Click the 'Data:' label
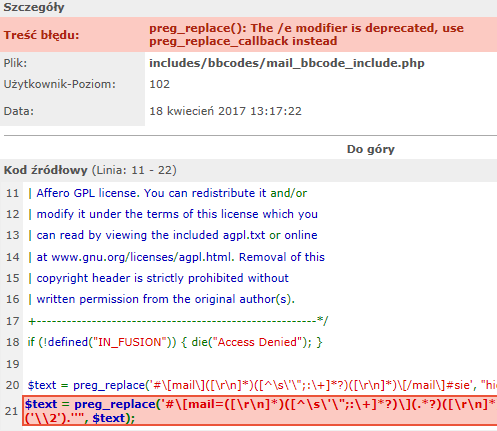 coord(19,111)
